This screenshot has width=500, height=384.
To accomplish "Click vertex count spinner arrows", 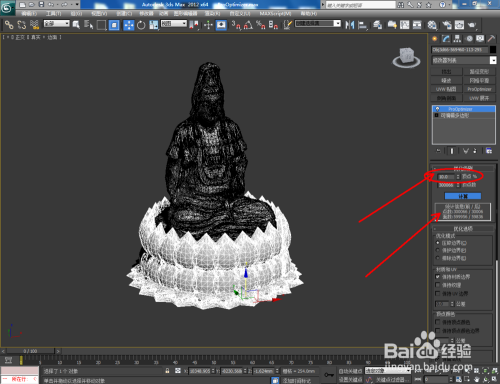I will (x=458, y=185).
